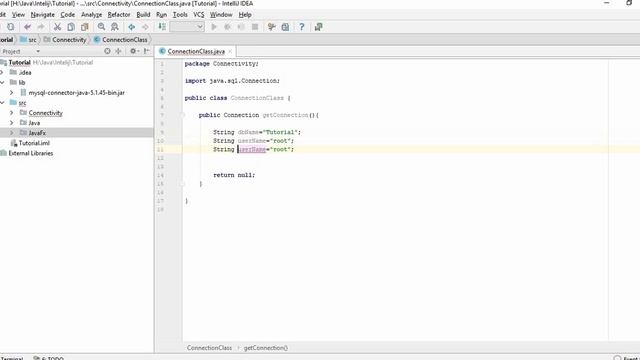The image size is (640, 360).
Task: Click src in navigation bar
Action: click(x=29, y=40)
